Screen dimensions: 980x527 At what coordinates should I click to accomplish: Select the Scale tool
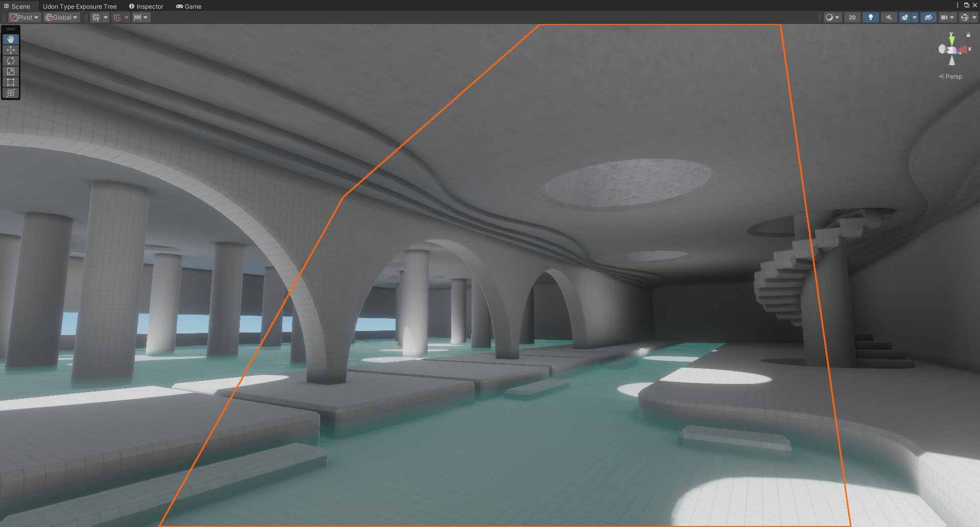click(11, 71)
